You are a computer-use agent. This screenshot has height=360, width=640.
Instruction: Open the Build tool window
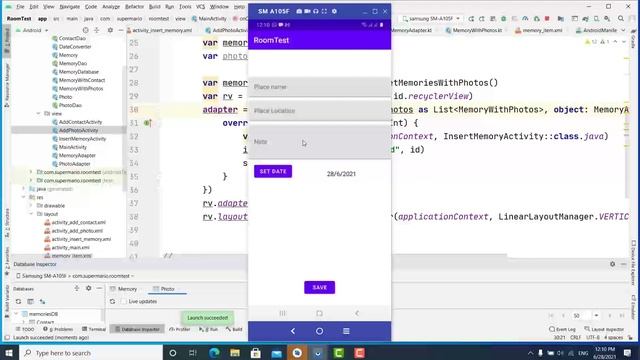[x=234, y=329]
